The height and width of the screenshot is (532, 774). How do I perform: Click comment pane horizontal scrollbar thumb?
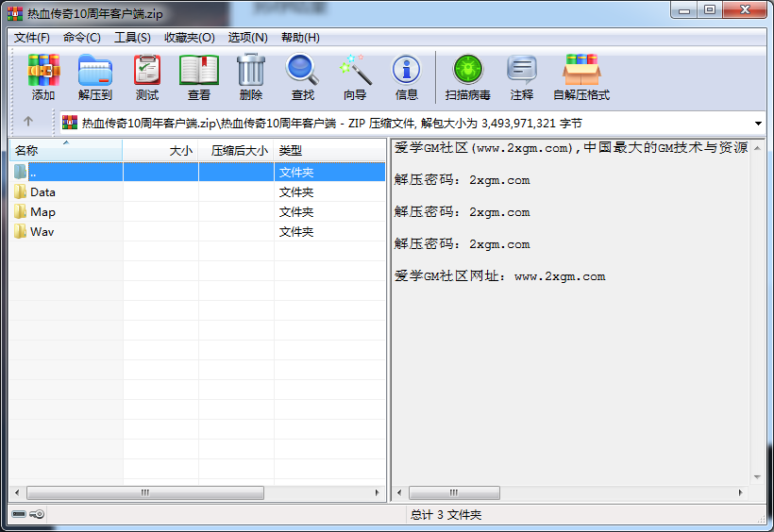coord(454,492)
